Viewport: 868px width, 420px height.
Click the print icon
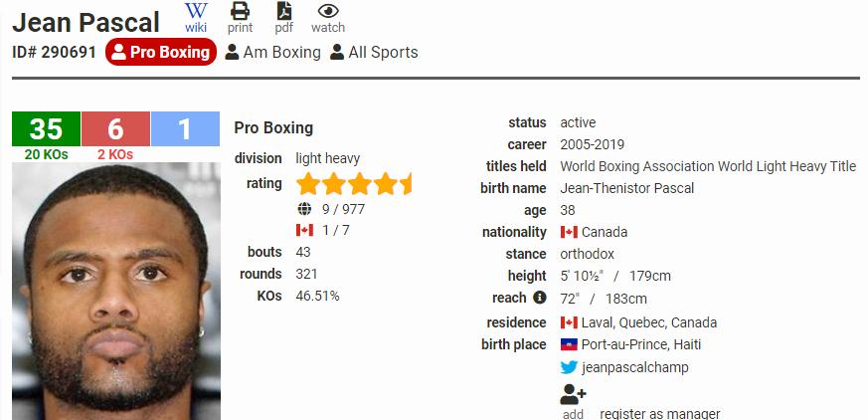click(x=240, y=11)
